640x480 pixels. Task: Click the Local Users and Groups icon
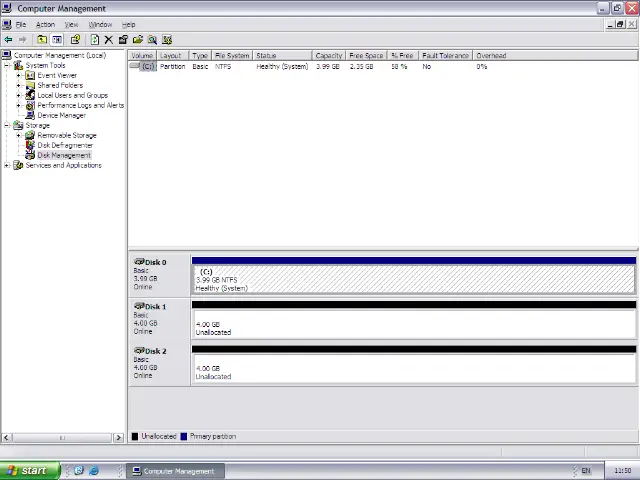coord(30,96)
